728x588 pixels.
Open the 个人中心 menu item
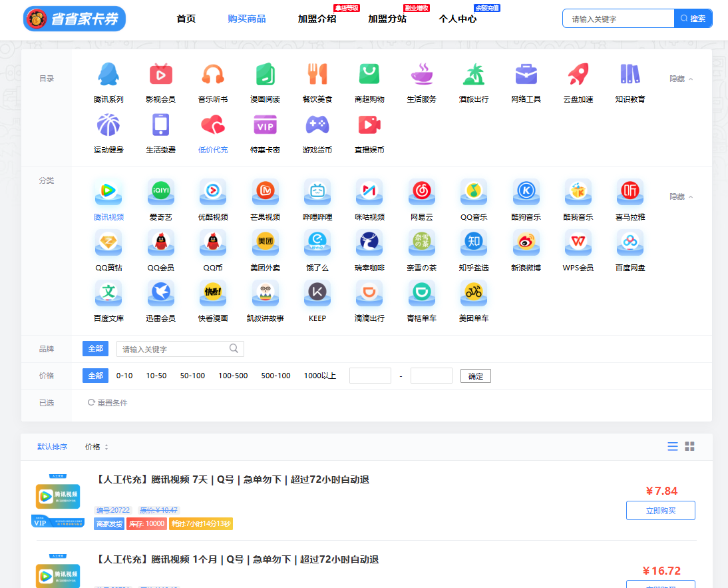(457, 19)
